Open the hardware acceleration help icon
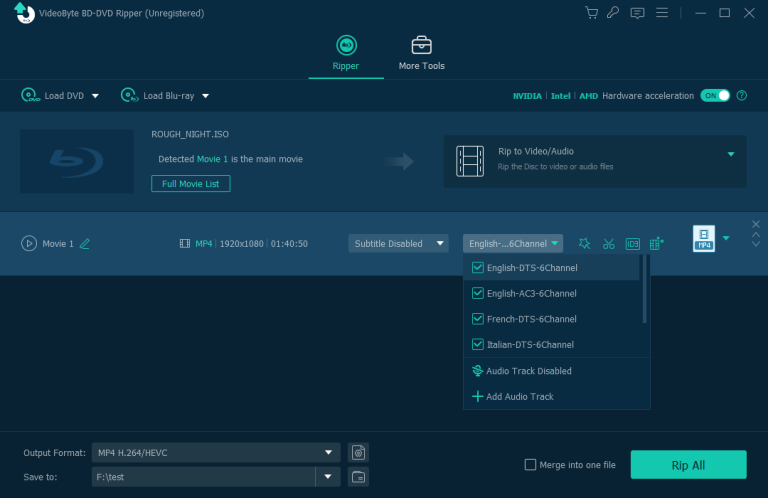This screenshot has height=498, width=768. tap(742, 95)
